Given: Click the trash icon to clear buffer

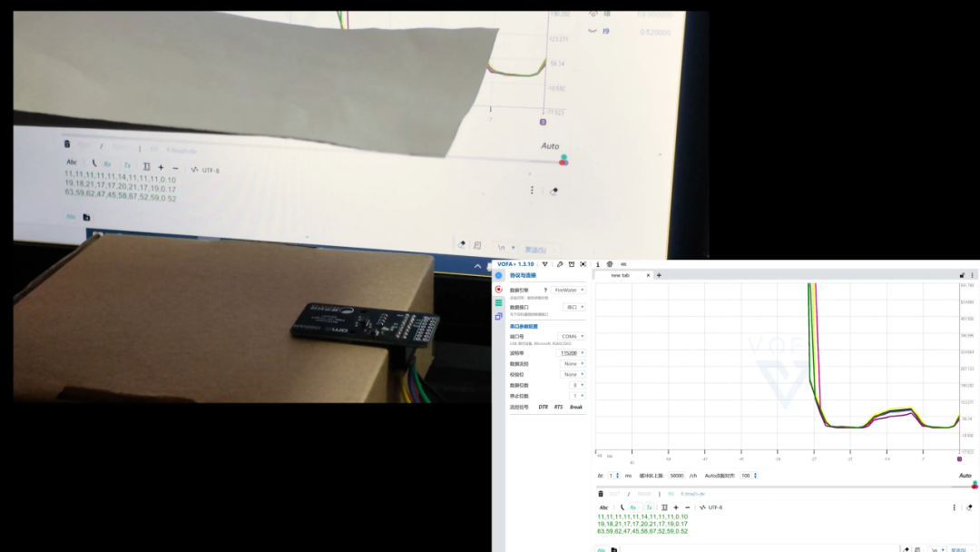Looking at the screenshot, I should tap(600, 494).
